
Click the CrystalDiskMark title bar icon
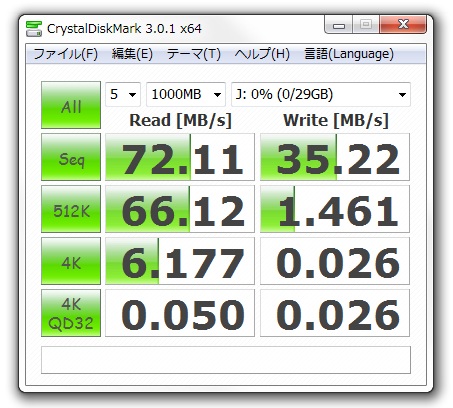coord(34,29)
